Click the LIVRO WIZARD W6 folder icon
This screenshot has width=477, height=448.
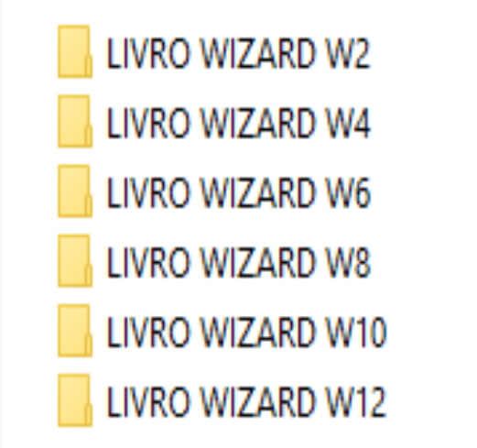(x=75, y=191)
